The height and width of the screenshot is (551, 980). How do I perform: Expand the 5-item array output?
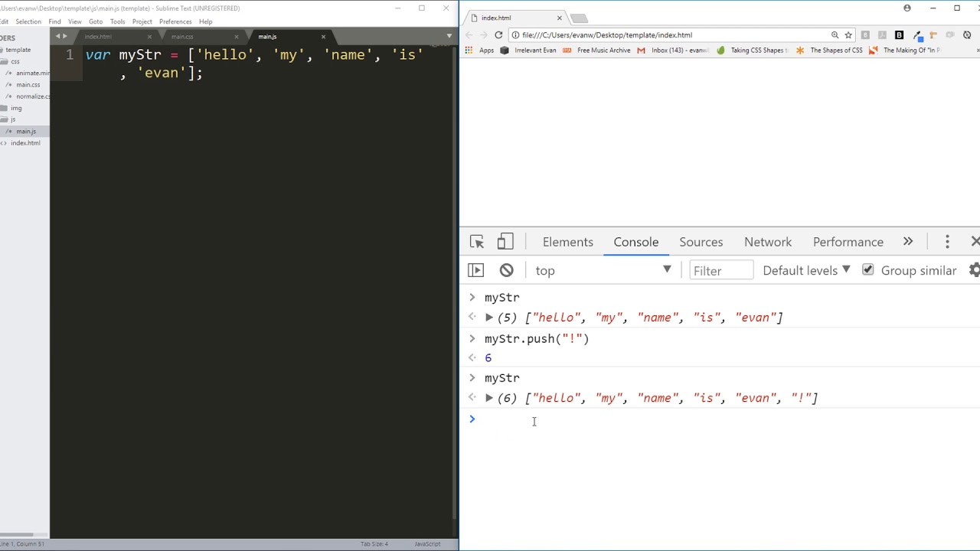click(x=489, y=317)
